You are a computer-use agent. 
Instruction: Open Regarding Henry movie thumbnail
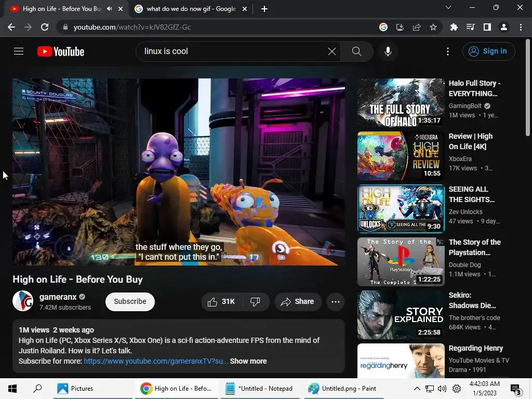[401, 361]
